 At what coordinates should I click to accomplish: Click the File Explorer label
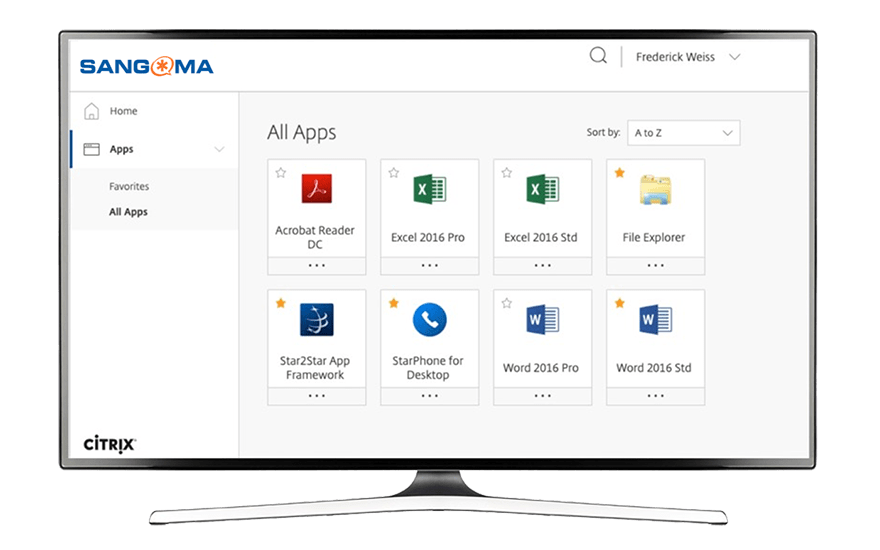click(x=654, y=237)
